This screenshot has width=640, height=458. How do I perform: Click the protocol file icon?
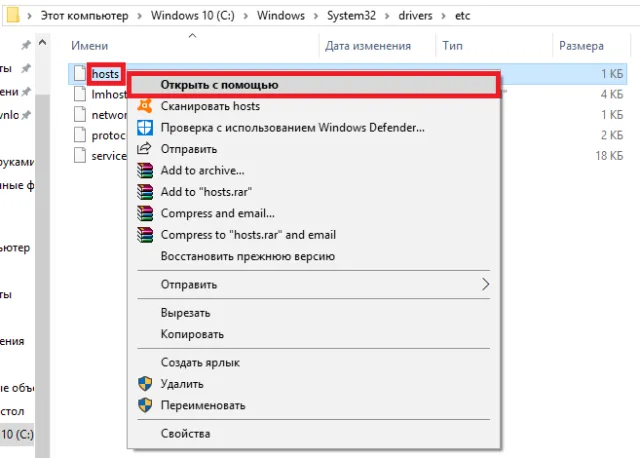80,135
